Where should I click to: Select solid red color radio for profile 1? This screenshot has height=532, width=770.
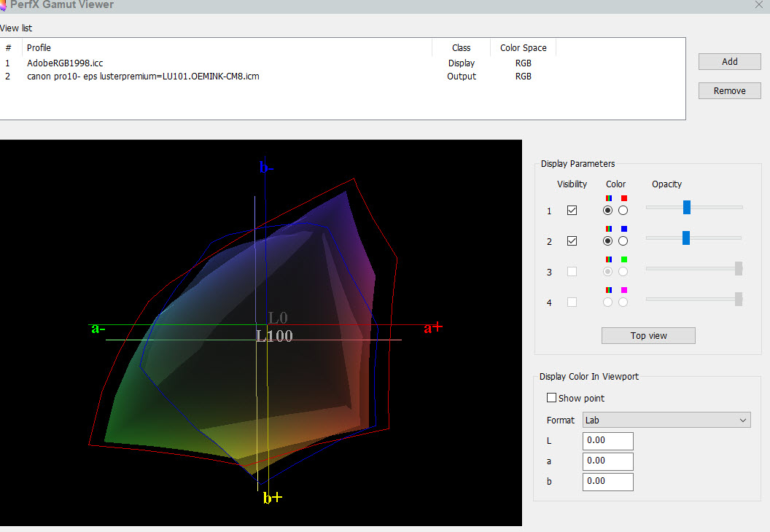(x=623, y=211)
